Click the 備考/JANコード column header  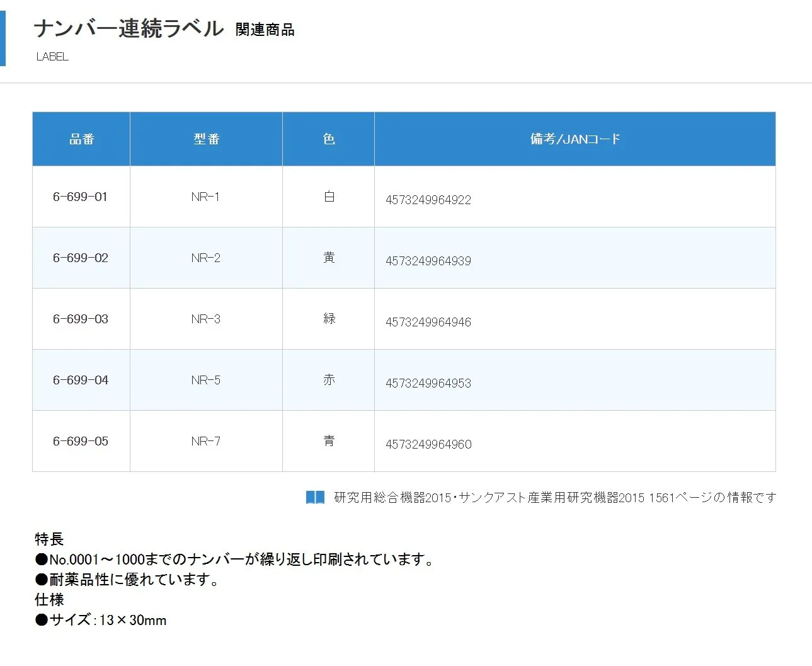575,139
